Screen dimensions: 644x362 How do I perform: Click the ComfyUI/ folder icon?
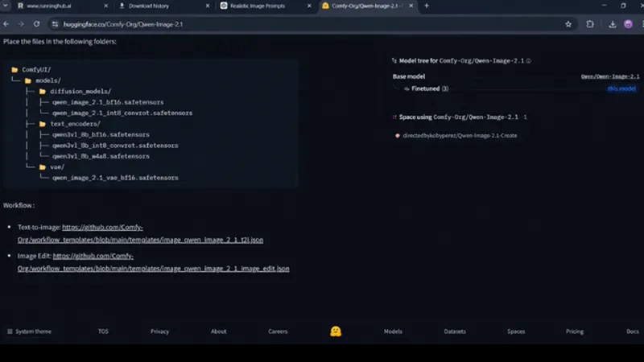point(14,70)
